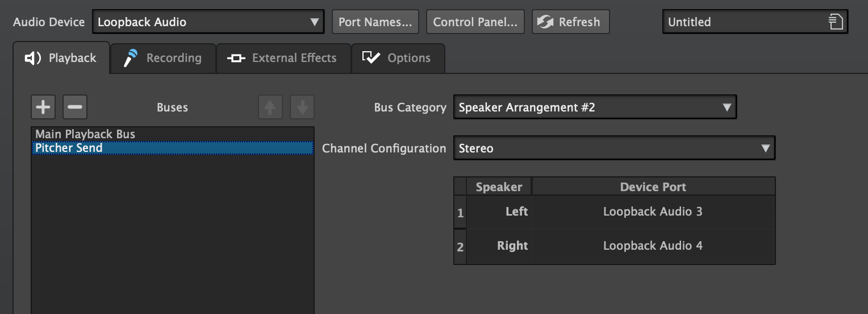Open the Options tab
The height and width of the screenshot is (314, 868).
tap(398, 58)
